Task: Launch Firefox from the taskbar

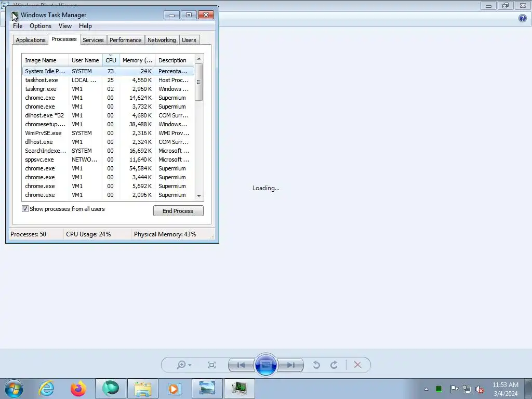Action: click(78, 389)
